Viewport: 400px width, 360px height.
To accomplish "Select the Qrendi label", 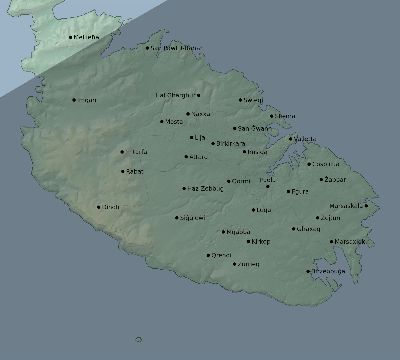I will (221, 255).
